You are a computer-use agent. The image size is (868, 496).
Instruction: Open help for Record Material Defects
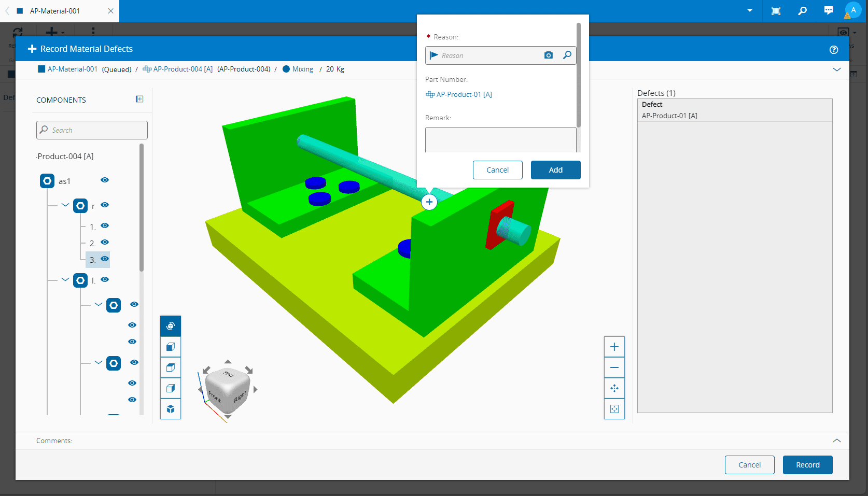pos(834,49)
